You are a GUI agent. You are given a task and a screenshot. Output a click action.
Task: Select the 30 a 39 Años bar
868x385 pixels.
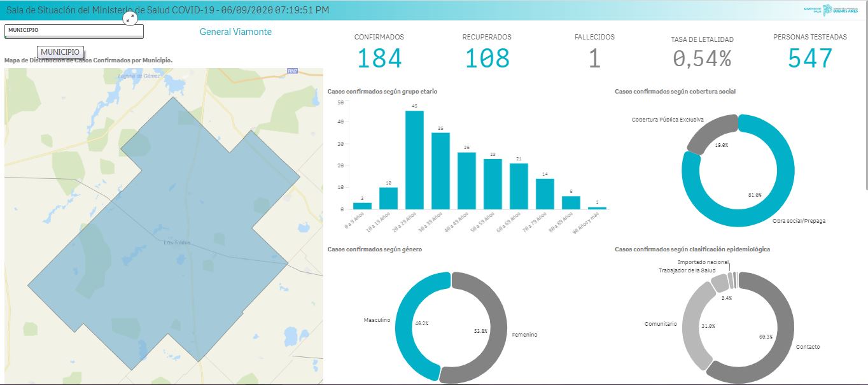pos(440,171)
